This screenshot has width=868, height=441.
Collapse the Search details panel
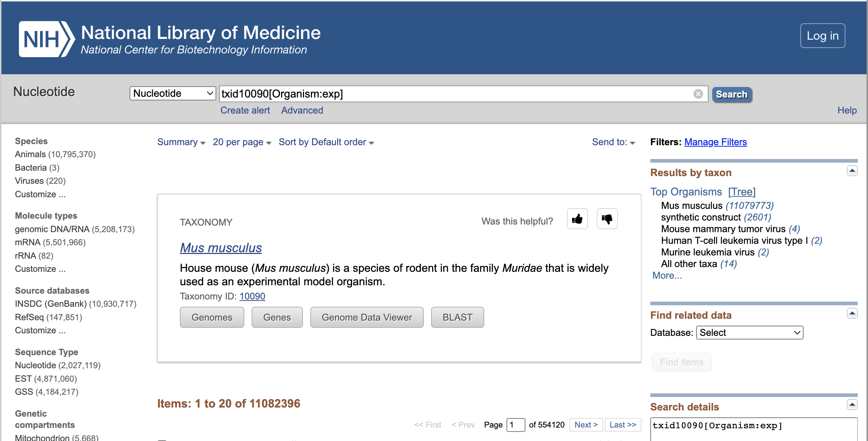click(x=852, y=405)
